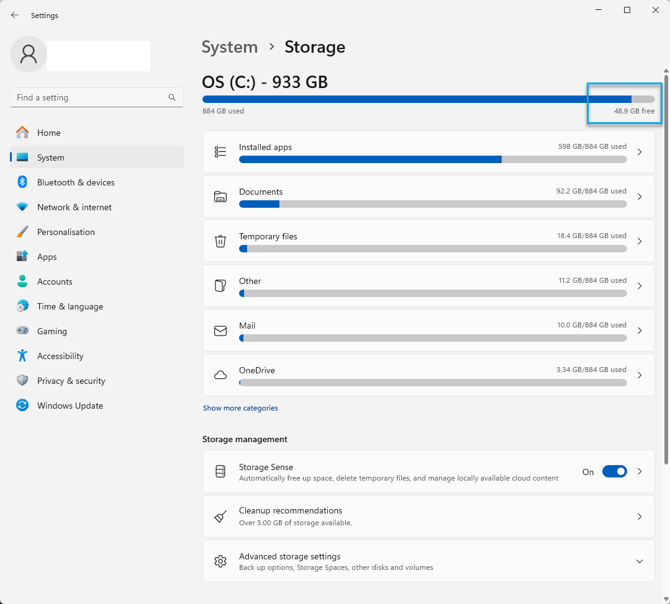670x604 pixels.
Task: Focus the Find a setting search field
Action: [97, 97]
